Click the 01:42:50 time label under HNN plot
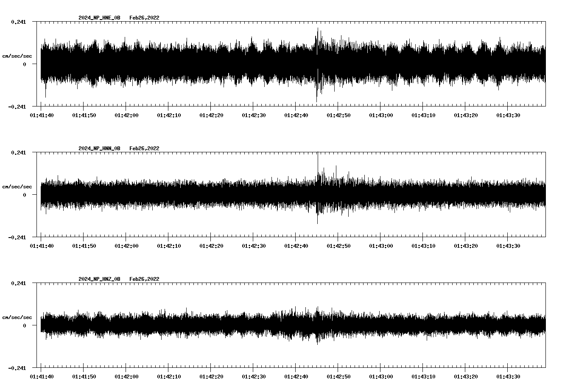Viewport: 576px width, 392px height. click(x=338, y=246)
